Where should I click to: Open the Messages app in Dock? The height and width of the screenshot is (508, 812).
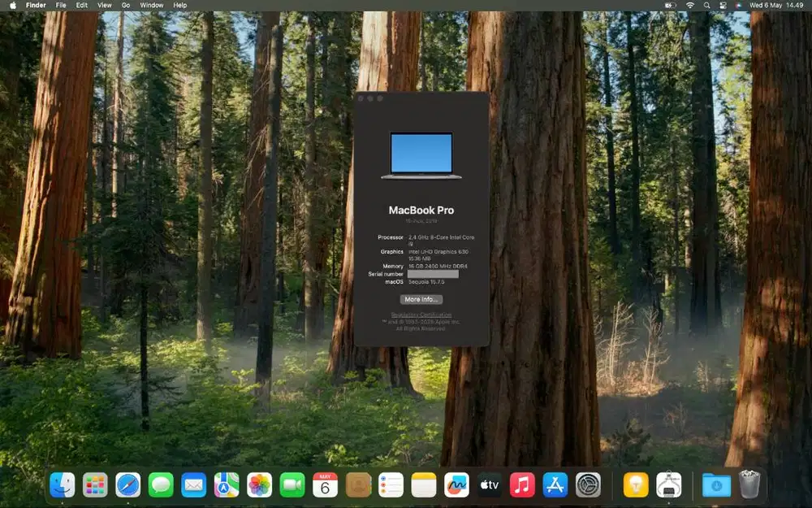coord(161,485)
